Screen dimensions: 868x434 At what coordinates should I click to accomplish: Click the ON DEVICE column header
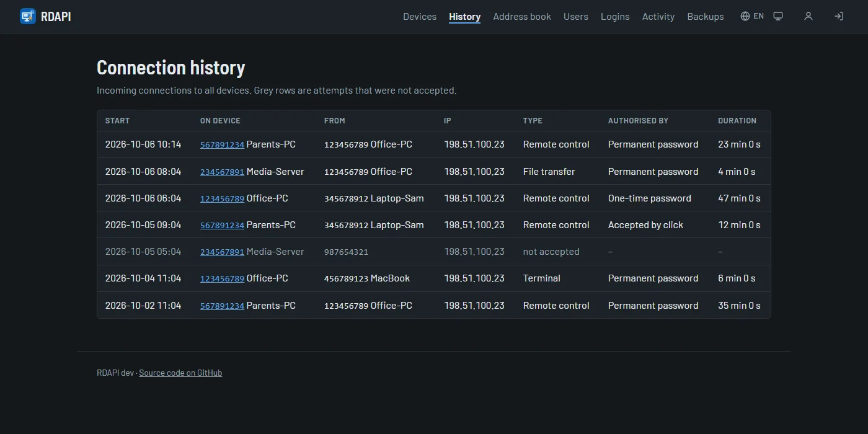(220, 121)
